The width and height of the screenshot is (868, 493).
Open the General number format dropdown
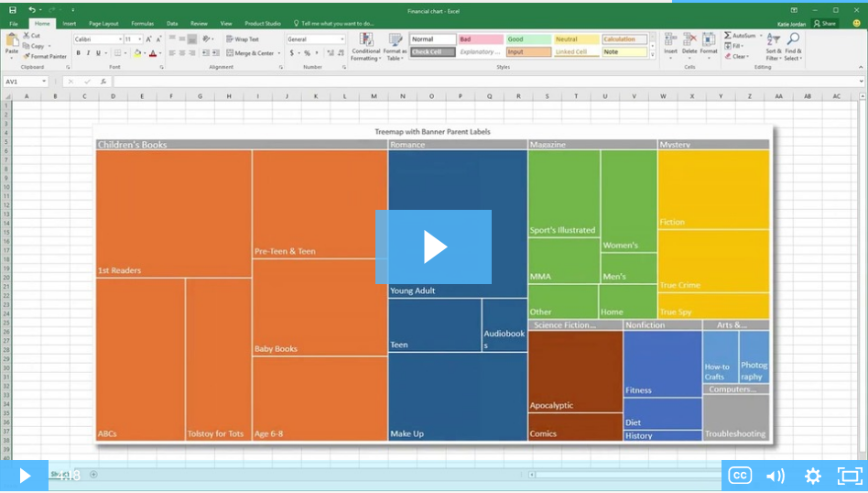tap(342, 39)
